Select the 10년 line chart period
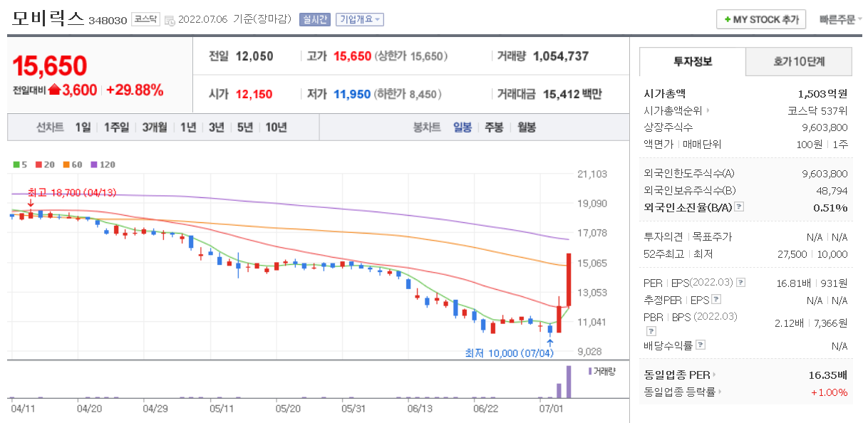868x423 pixels. point(277,127)
